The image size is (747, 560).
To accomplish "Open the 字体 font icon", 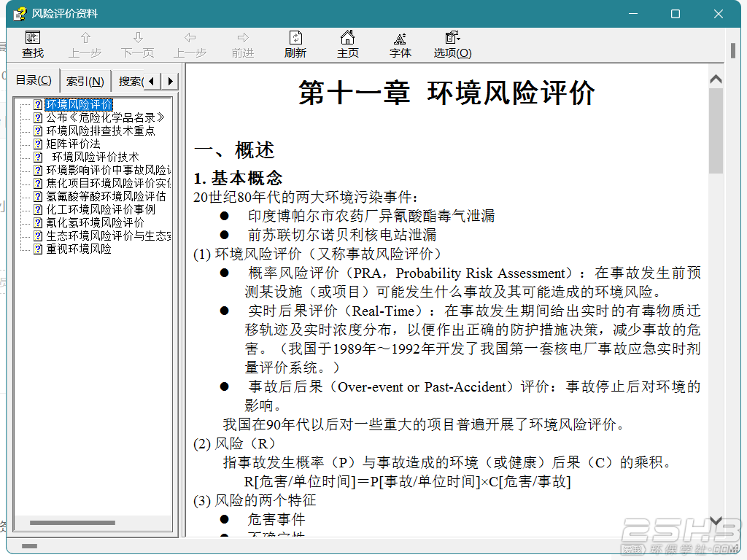I will point(400,38).
